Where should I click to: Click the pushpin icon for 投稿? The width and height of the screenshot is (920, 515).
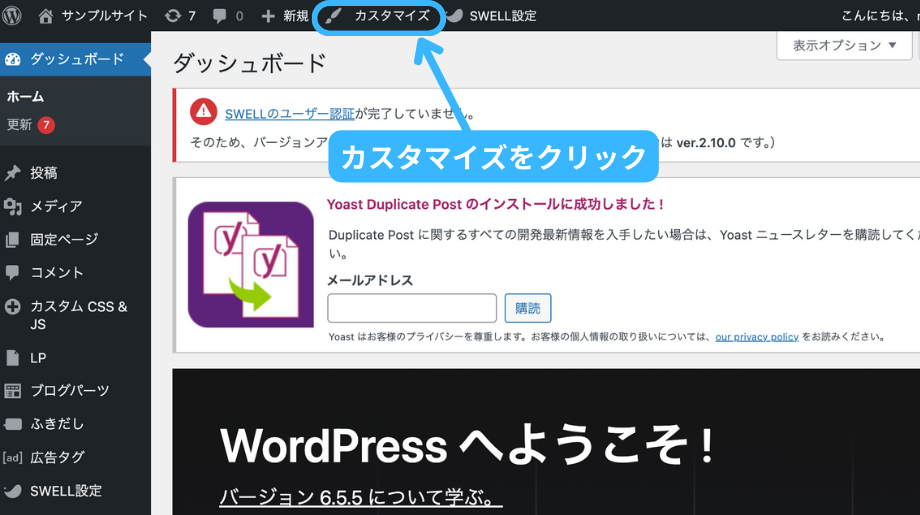coord(12,173)
